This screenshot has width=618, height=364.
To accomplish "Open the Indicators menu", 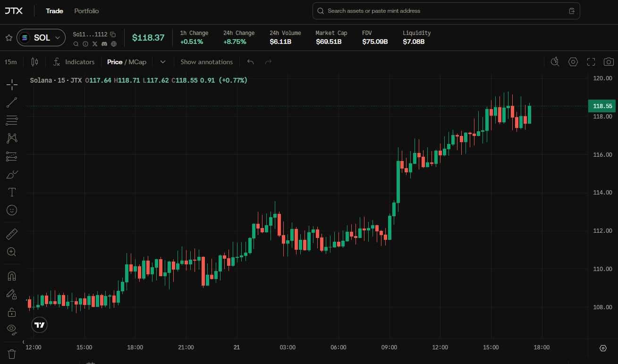I will [x=74, y=62].
